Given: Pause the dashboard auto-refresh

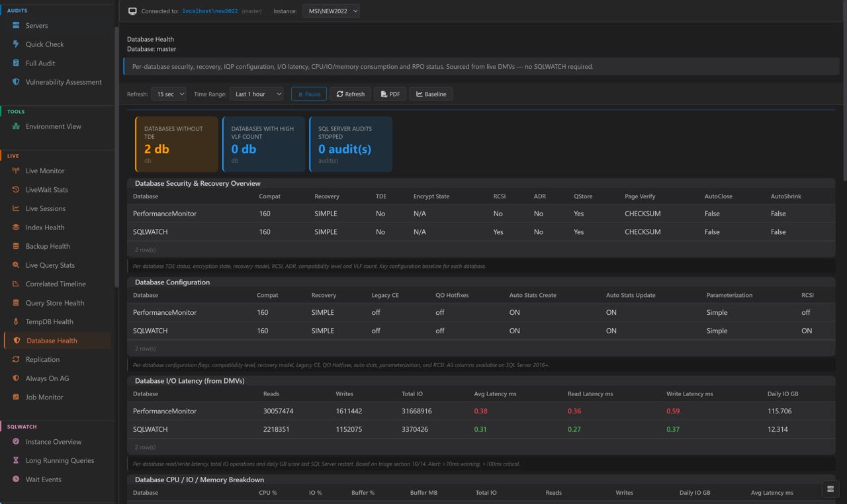Looking at the screenshot, I should pos(308,94).
